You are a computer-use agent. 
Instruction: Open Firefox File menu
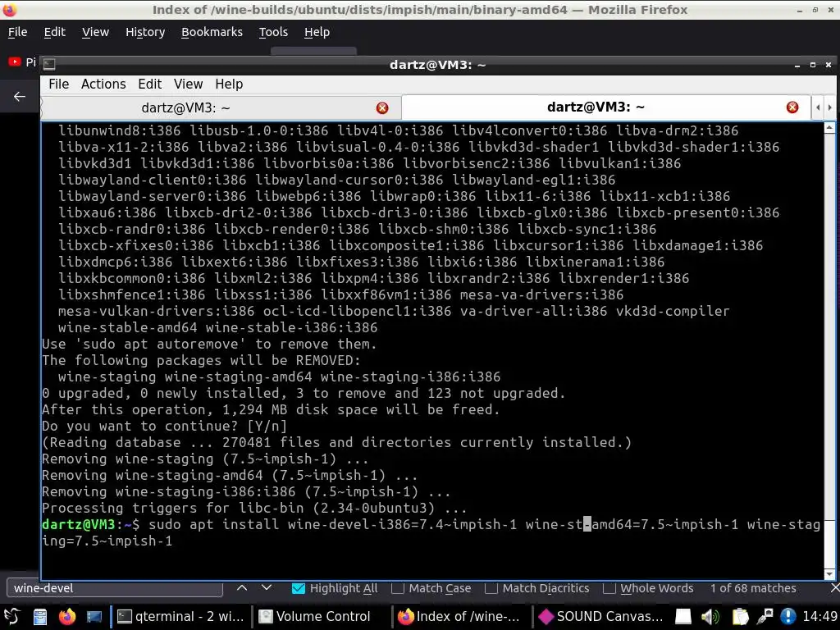pos(17,32)
